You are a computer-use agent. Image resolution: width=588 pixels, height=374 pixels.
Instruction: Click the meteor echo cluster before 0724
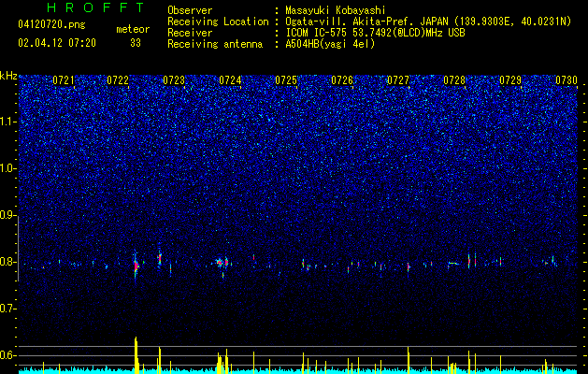click(222, 262)
